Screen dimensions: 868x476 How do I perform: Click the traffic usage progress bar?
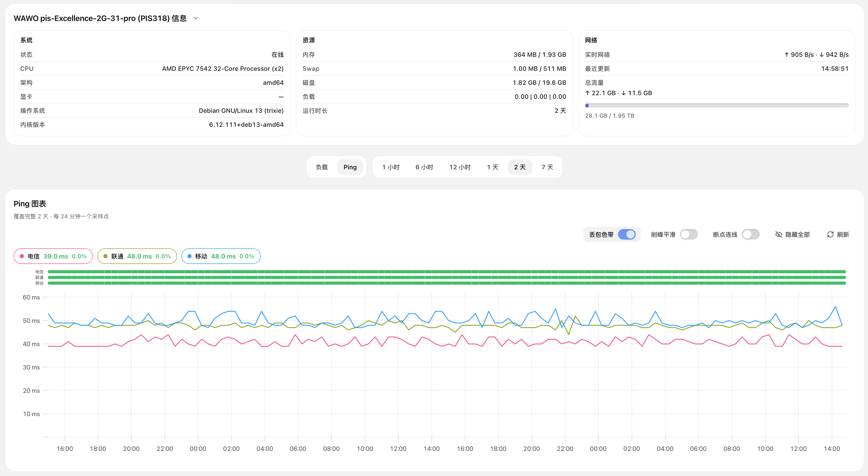click(x=717, y=106)
